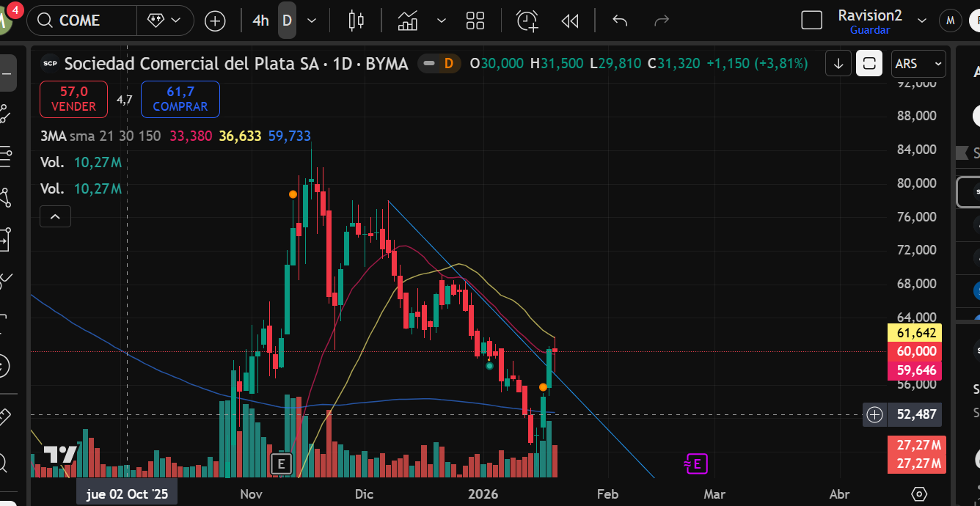Select the 4h interval on the toolbar
Screen dimensions: 980x506
[260, 20]
